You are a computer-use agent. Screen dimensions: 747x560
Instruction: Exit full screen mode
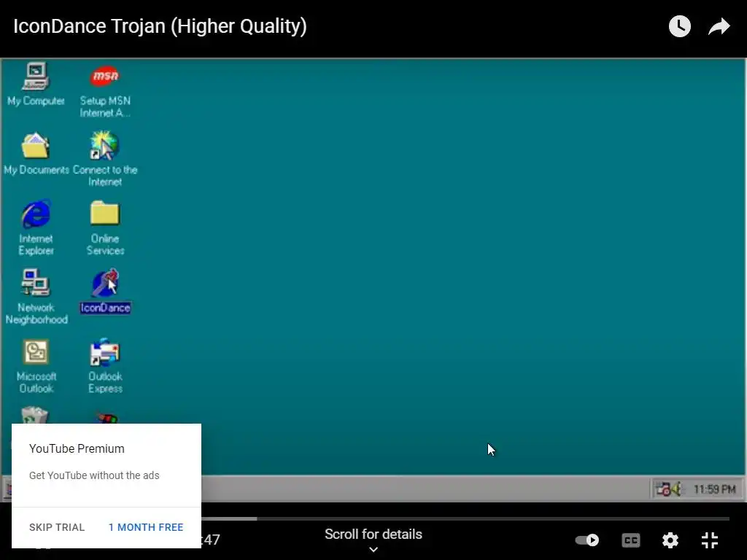point(709,540)
